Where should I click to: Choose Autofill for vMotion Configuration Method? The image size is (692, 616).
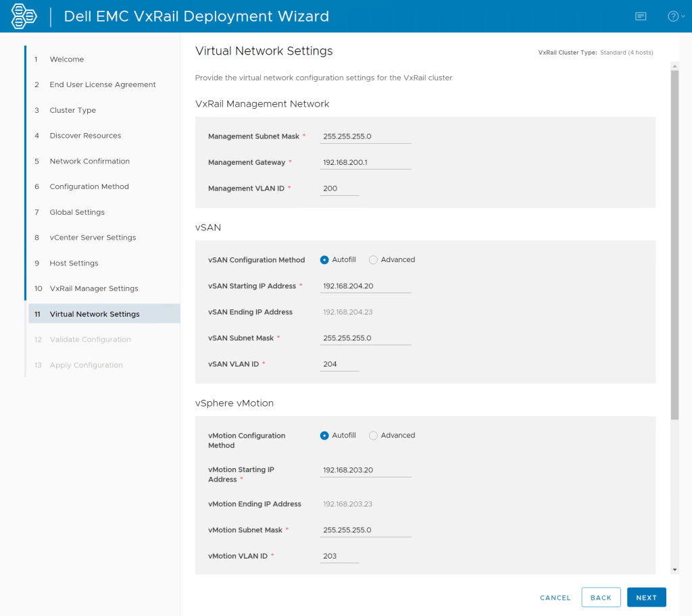tap(324, 436)
